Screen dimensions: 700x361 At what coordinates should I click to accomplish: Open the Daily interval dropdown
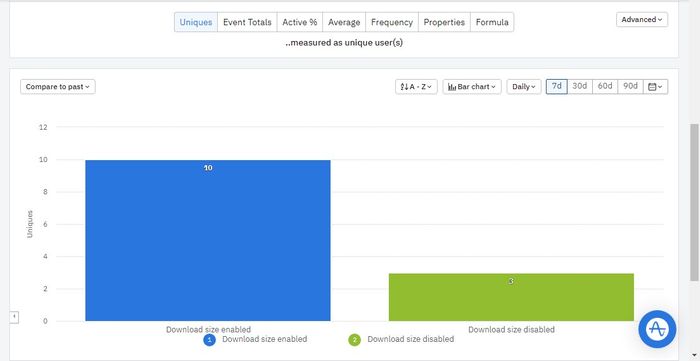(x=524, y=87)
